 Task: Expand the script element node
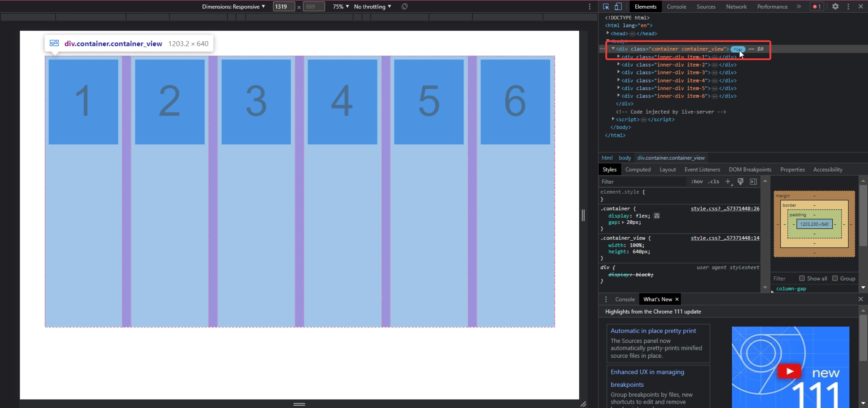[x=613, y=119]
